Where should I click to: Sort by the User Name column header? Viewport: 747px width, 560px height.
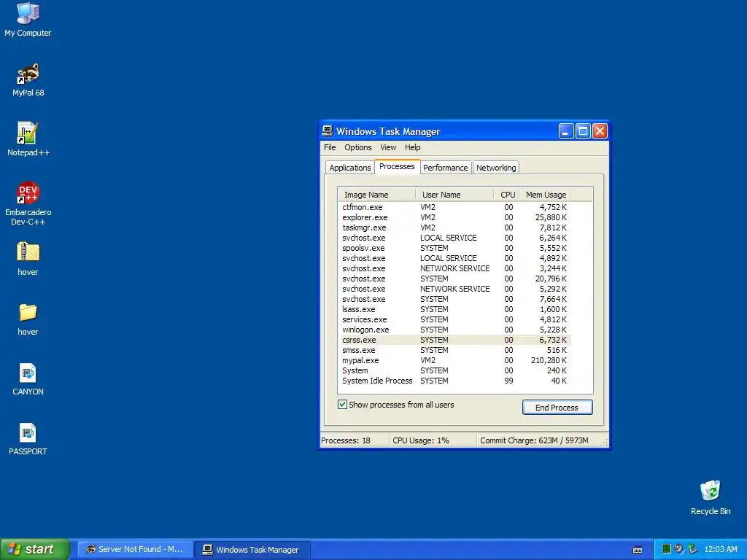(x=455, y=195)
